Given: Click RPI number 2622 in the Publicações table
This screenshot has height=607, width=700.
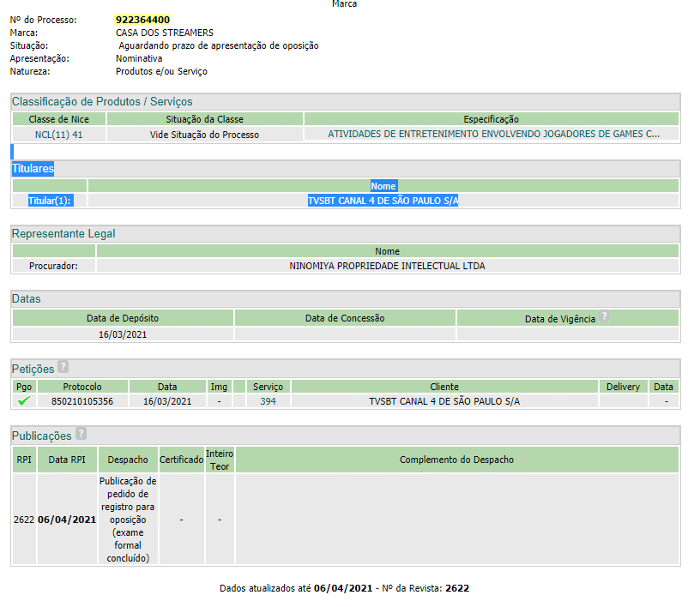Looking at the screenshot, I should (23, 520).
